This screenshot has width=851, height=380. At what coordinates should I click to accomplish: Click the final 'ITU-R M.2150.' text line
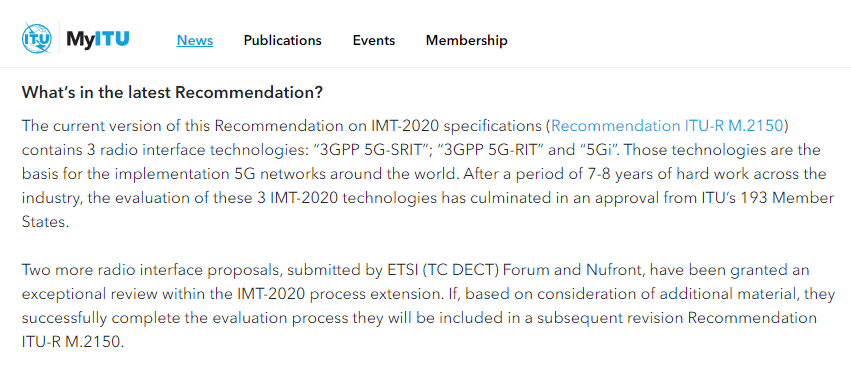point(73,342)
